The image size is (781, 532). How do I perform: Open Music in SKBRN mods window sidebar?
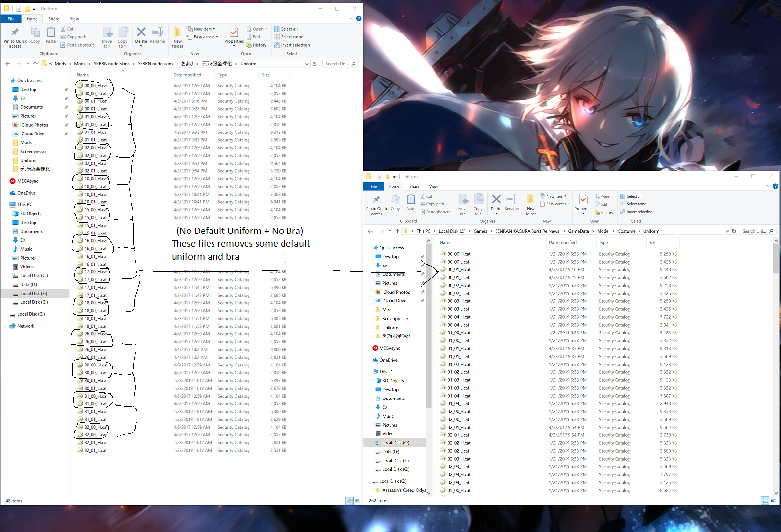coord(22,249)
